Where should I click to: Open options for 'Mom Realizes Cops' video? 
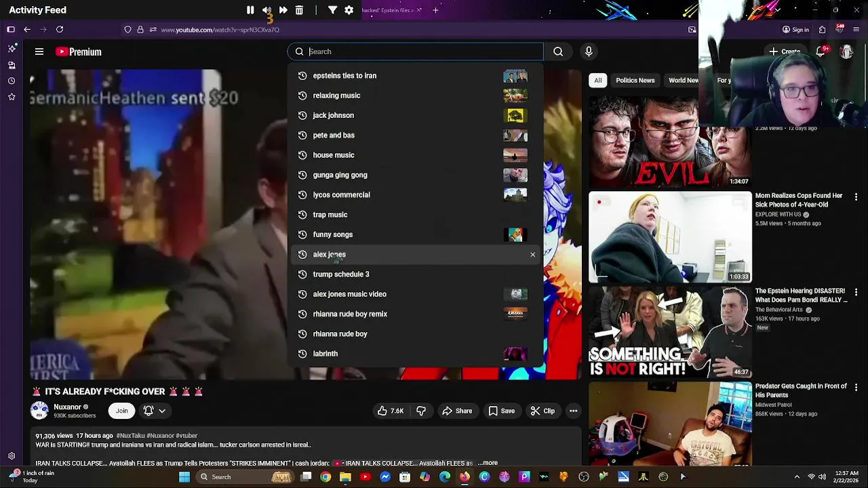pyautogui.click(x=856, y=197)
